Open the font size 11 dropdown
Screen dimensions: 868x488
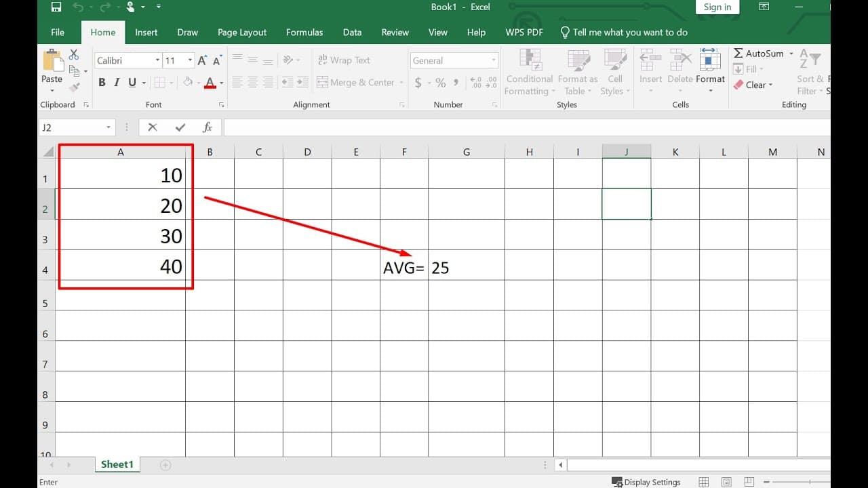191,60
